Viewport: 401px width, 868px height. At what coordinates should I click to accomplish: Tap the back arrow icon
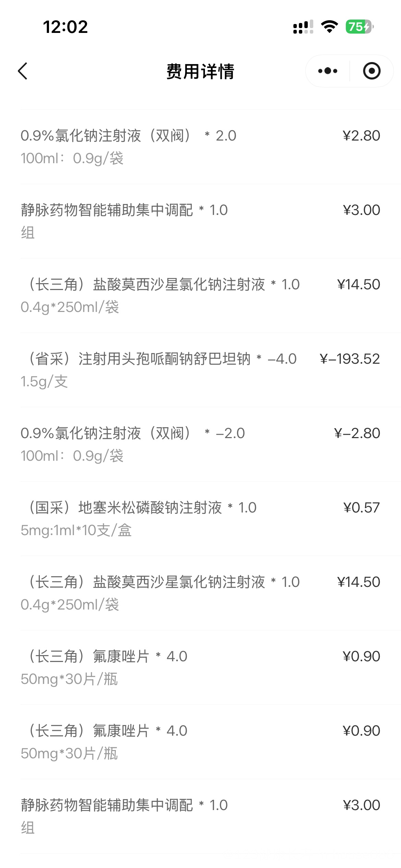pyautogui.click(x=23, y=71)
